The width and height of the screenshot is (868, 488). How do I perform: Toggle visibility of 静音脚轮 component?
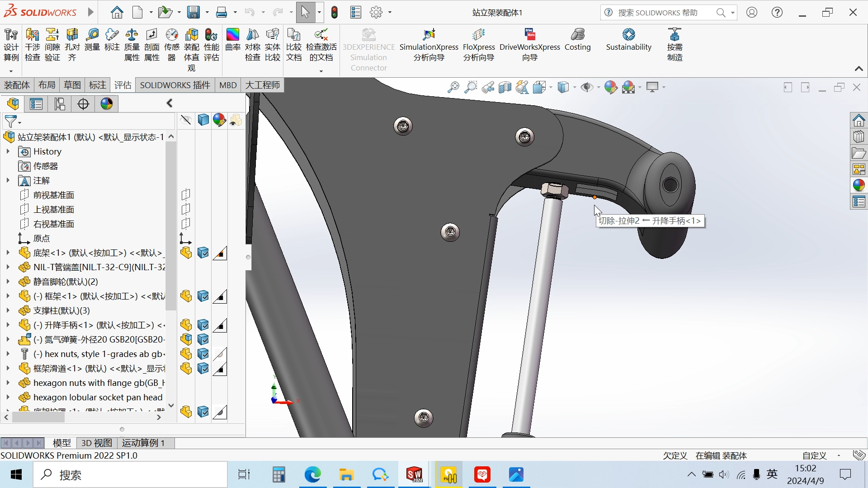click(203, 281)
